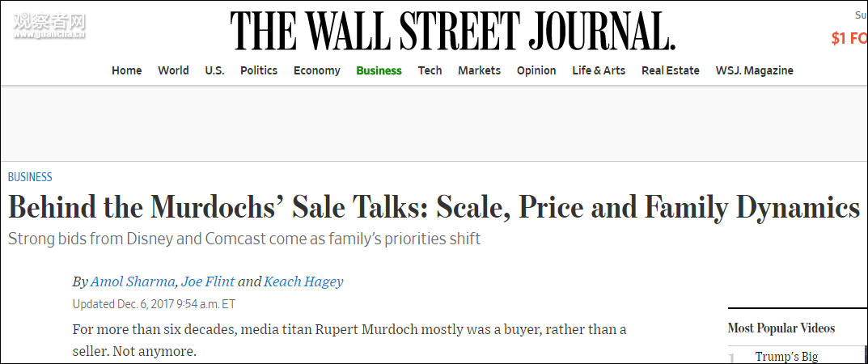Open the Opinion section
The image size is (868, 364).
click(536, 70)
